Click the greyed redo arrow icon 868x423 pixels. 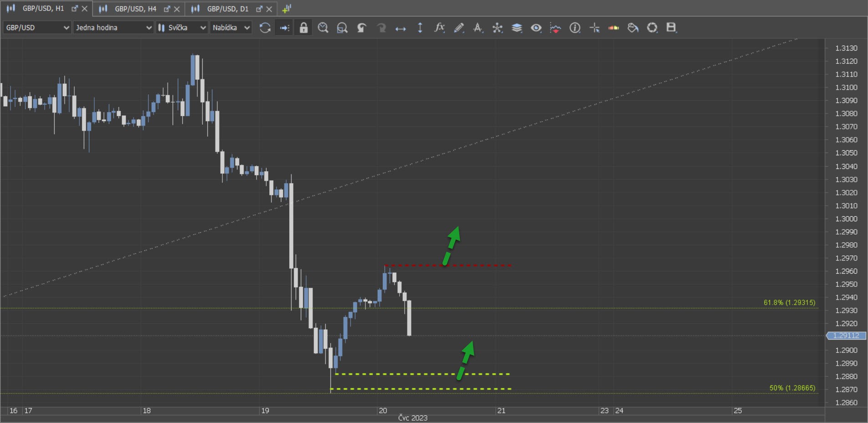coord(381,28)
